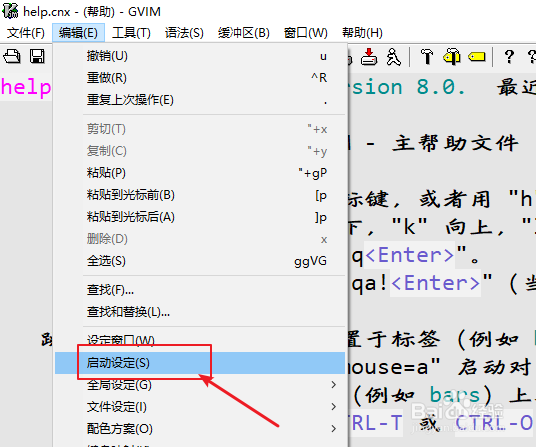Open 查找和替换(L)... entry
The width and height of the screenshot is (536, 447).
click(200, 312)
